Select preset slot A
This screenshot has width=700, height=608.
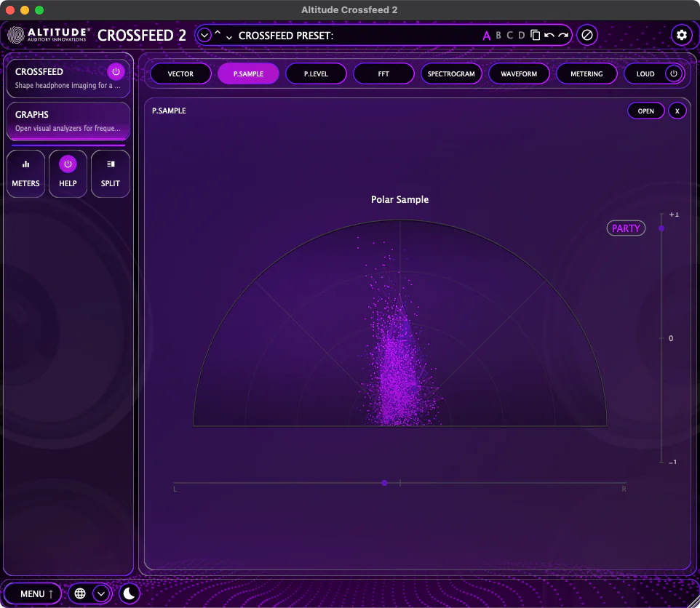coord(487,36)
